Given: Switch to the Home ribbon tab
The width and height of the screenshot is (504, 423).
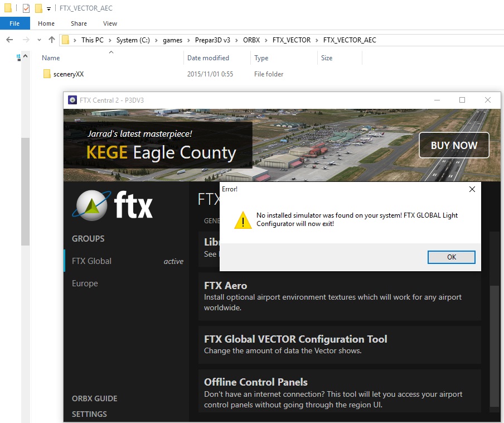Looking at the screenshot, I should 46,23.
